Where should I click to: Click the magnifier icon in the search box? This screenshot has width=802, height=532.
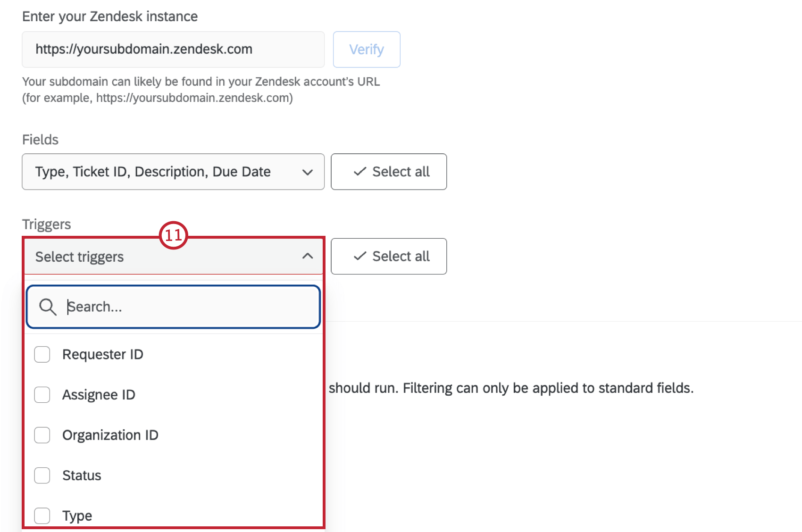(48, 307)
